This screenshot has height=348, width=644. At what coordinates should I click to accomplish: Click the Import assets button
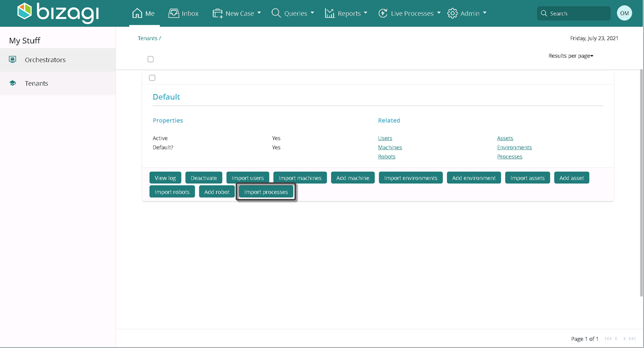pos(527,178)
